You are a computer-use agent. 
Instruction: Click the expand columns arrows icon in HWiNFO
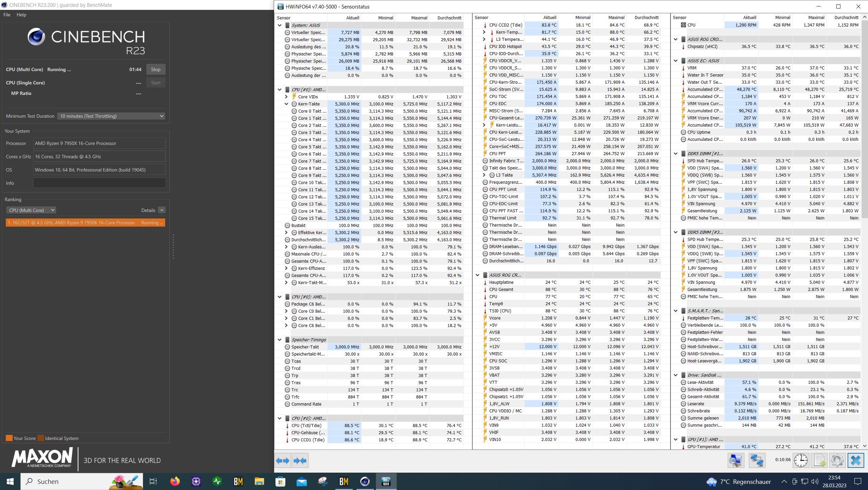[283, 460]
